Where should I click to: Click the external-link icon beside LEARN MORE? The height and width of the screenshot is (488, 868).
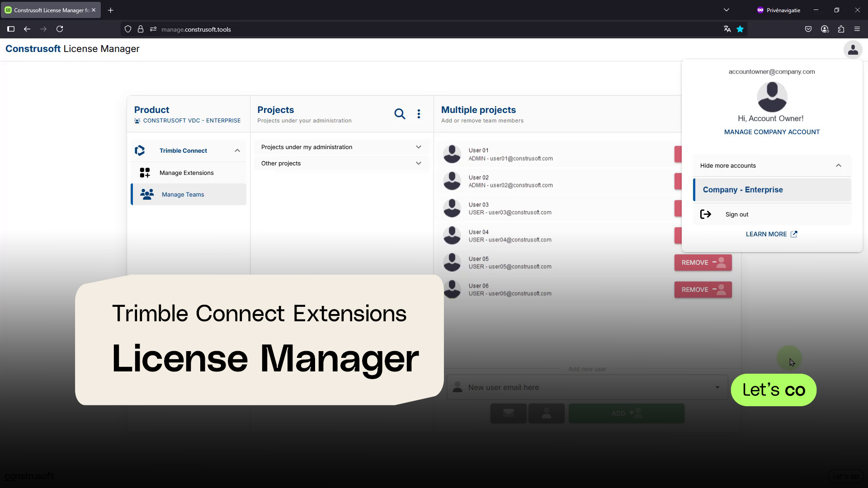(794, 234)
